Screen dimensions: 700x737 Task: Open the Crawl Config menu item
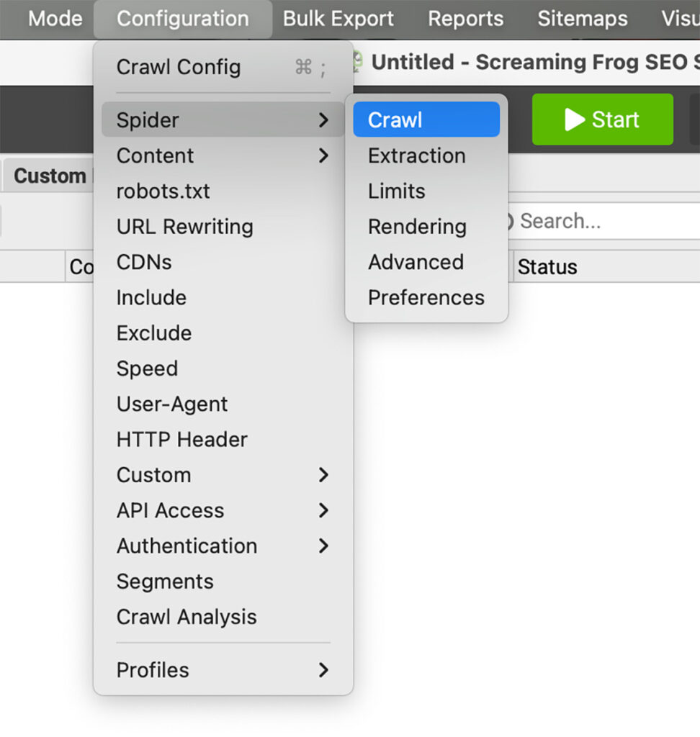click(179, 68)
